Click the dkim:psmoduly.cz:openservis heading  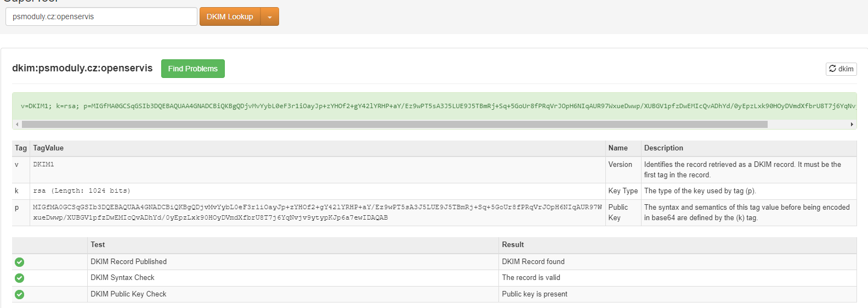pos(82,68)
